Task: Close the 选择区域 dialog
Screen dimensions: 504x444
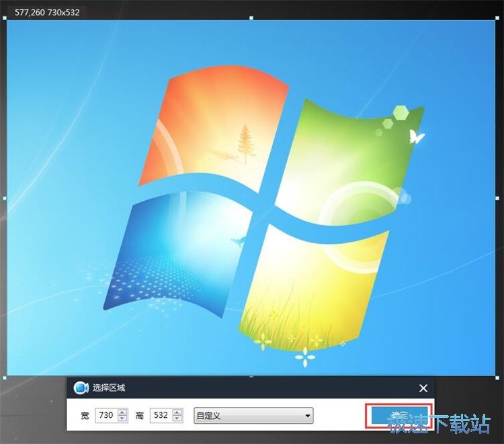Action: [x=423, y=388]
